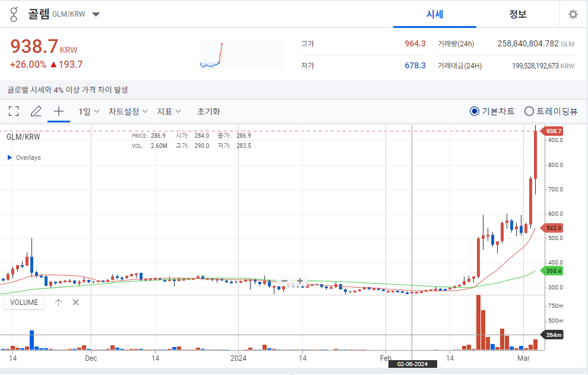Open the 1일 interval dropdown

click(88, 112)
